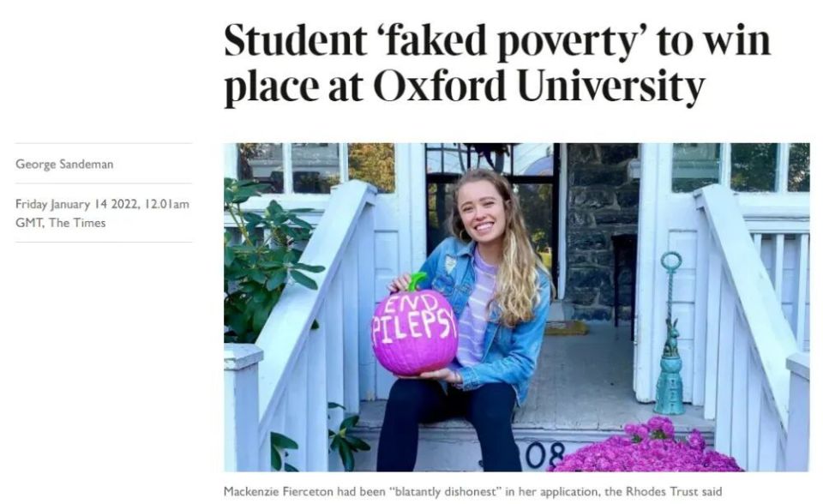Viewport: 823px width, 504px height.
Task: Click the 'Student faked poverty' article headline
Action: coord(497,64)
